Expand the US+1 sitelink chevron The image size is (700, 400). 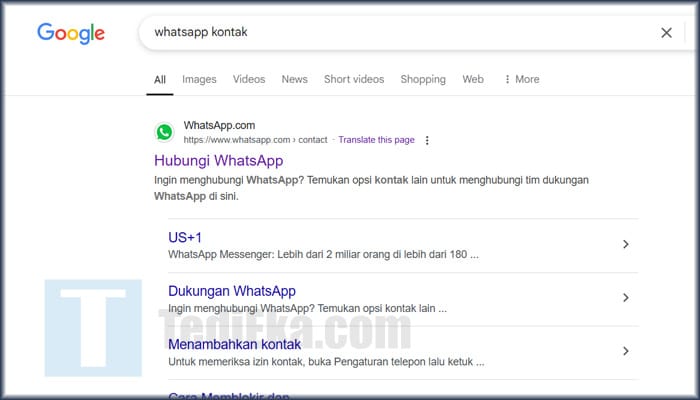626,244
